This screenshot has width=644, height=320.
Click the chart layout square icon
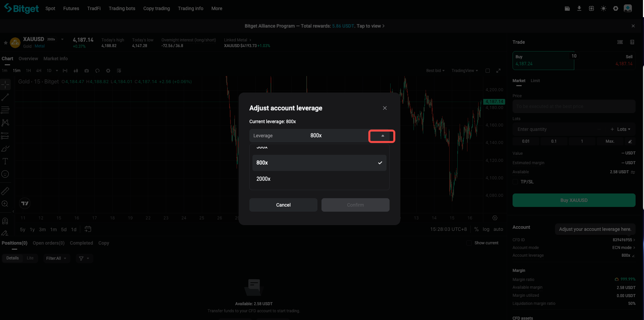point(487,71)
